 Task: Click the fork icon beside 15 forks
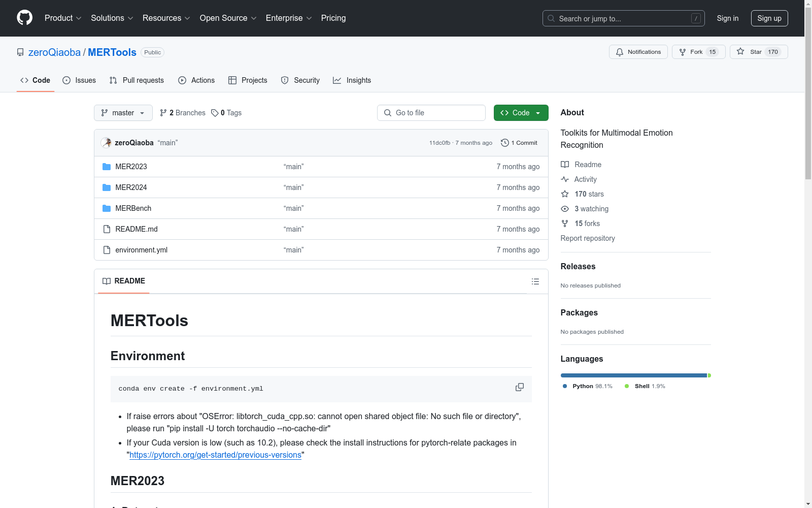pos(565,224)
